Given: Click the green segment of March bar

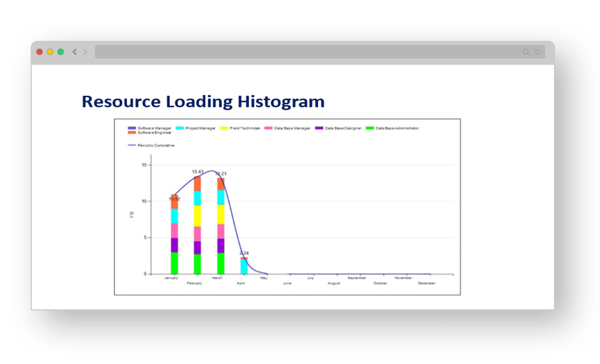Looking at the screenshot, I should (221, 263).
